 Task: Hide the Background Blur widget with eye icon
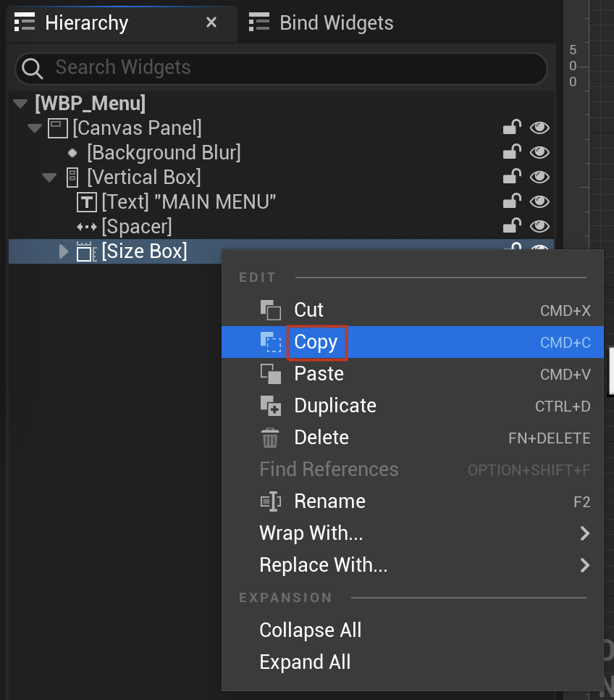point(539,153)
